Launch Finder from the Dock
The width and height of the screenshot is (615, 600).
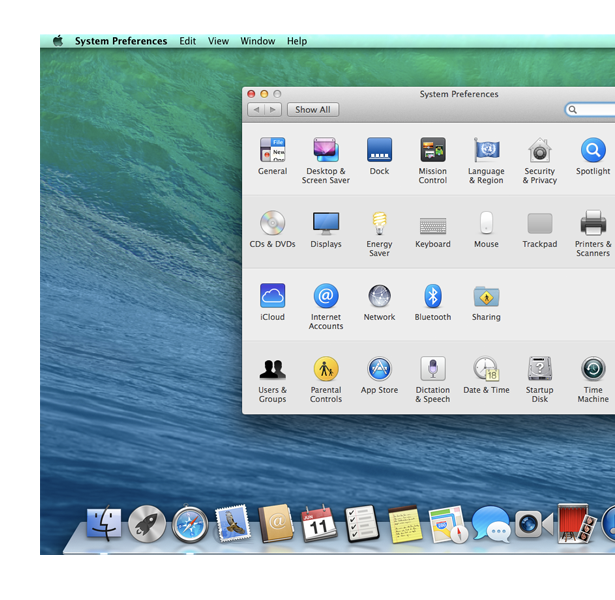(x=104, y=524)
